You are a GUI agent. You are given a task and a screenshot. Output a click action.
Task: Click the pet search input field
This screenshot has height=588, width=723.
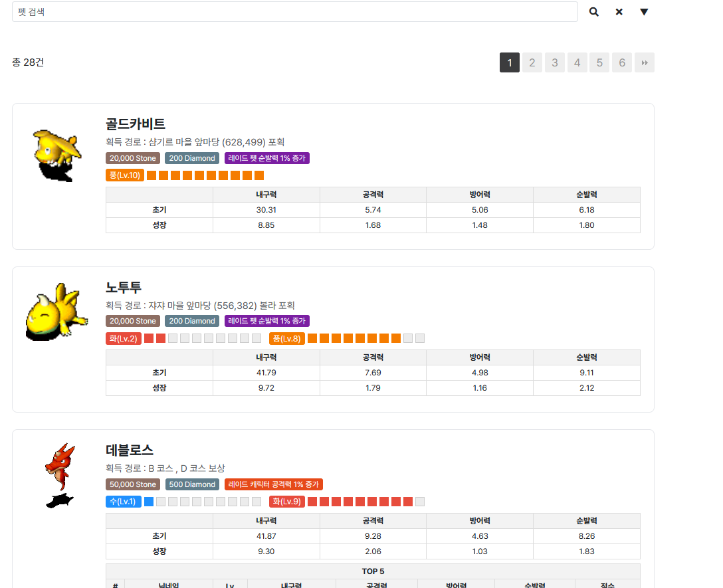click(294, 12)
